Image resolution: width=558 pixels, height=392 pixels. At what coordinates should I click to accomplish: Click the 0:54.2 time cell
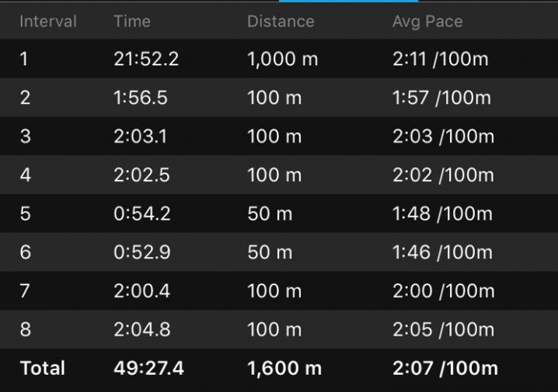point(141,213)
